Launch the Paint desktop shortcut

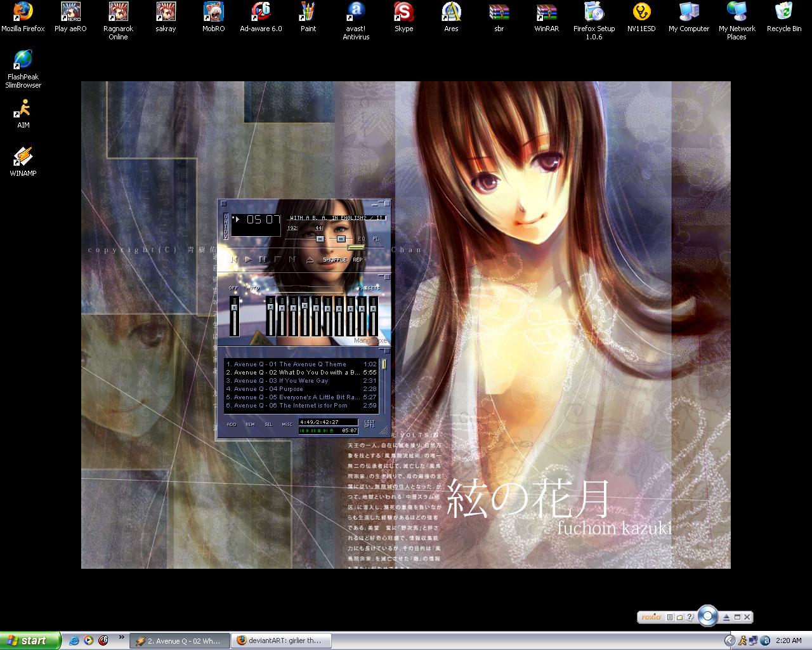tap(308, 17)
